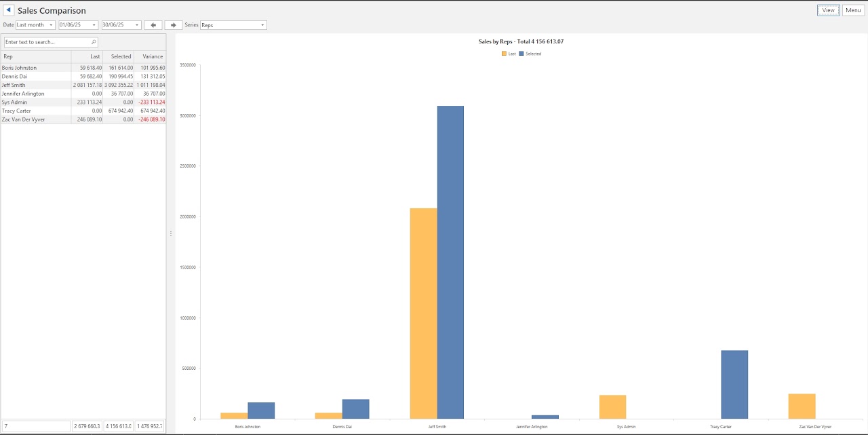The image size is (868, 435).
Task: Select the Tracy Carter row
Action: tap(83, 111)
